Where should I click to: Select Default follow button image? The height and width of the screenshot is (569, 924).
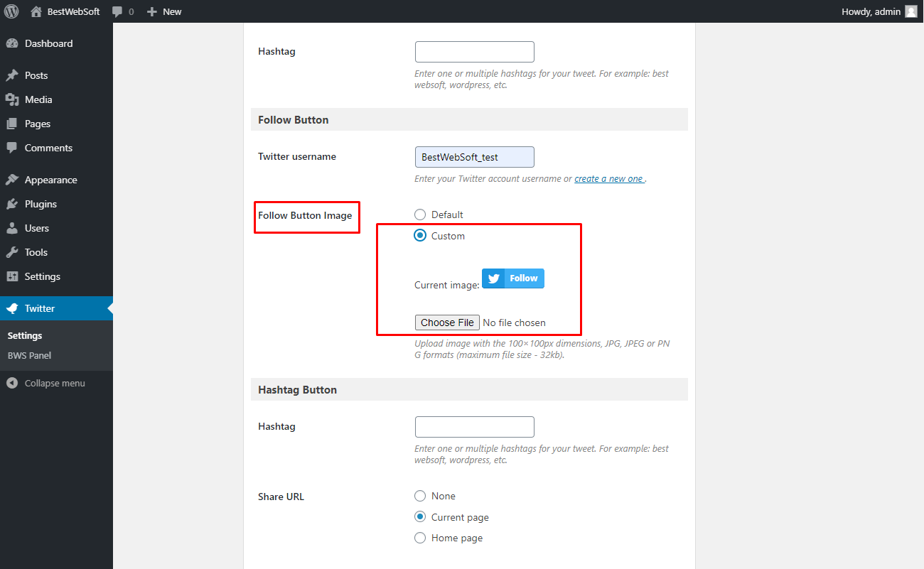point(420,215)
